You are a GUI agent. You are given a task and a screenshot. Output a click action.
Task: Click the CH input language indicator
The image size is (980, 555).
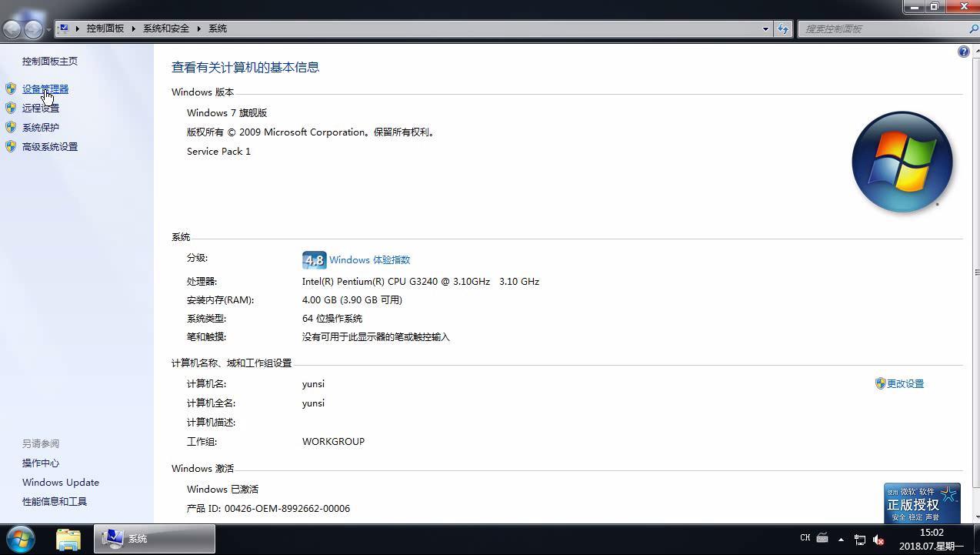point(805,538)
